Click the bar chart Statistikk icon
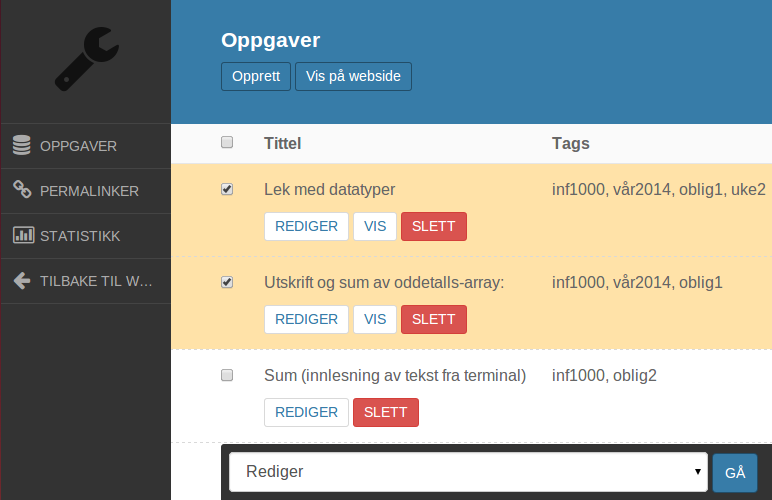The width and height of the screenshot is (772, 500). click(x=23, y=235)
